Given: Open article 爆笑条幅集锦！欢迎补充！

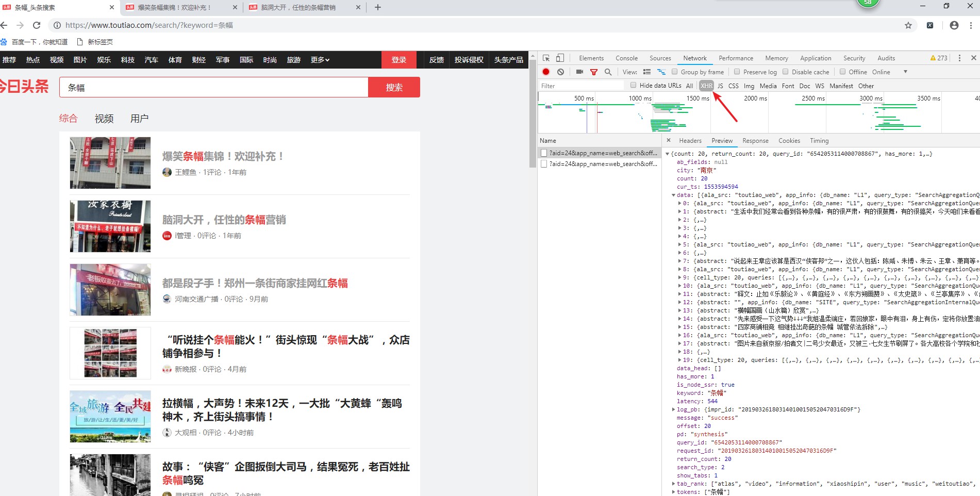Looking at the screenshot, I should 223,156.
